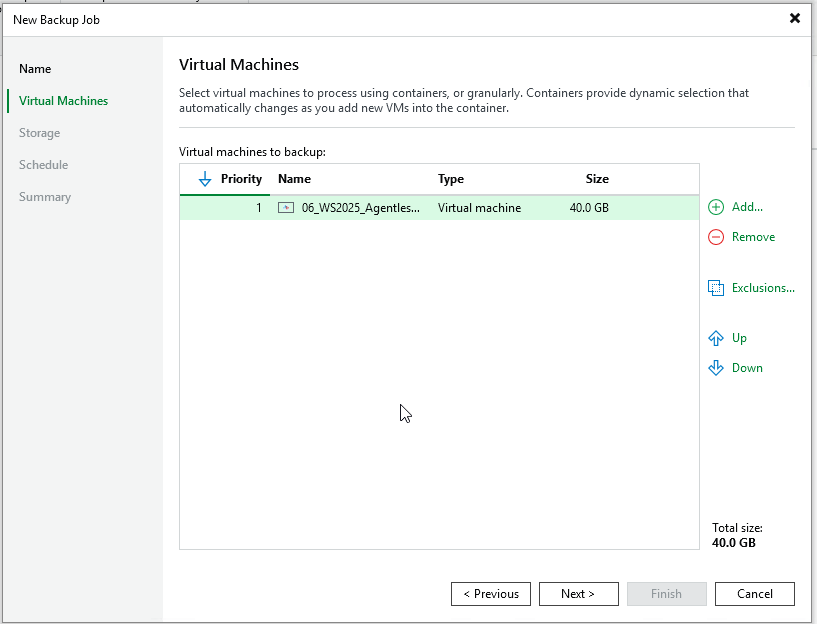Sort the list by the Name column header

[294, 179]
